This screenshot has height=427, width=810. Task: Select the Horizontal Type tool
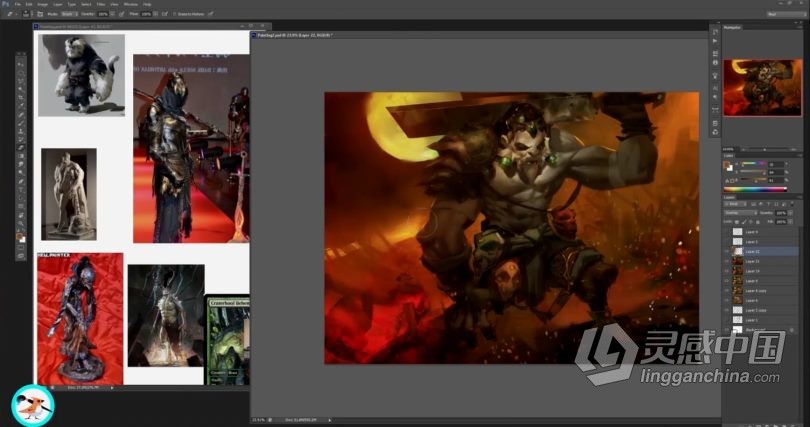click(x=20, y=189)
